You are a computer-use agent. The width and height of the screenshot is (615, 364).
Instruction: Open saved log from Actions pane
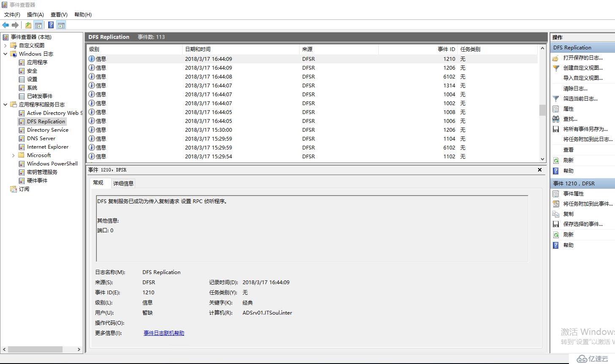[583, 58]
